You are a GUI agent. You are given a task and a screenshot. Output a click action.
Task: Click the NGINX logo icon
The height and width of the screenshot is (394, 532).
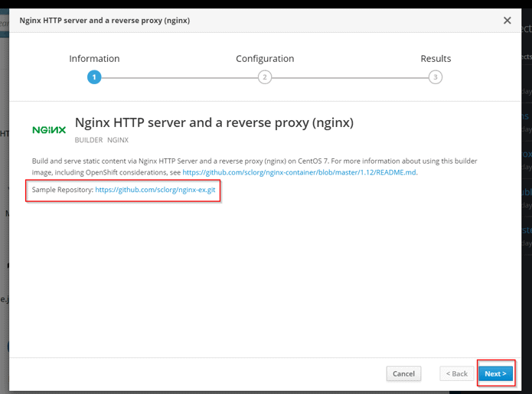click(49, 130)
